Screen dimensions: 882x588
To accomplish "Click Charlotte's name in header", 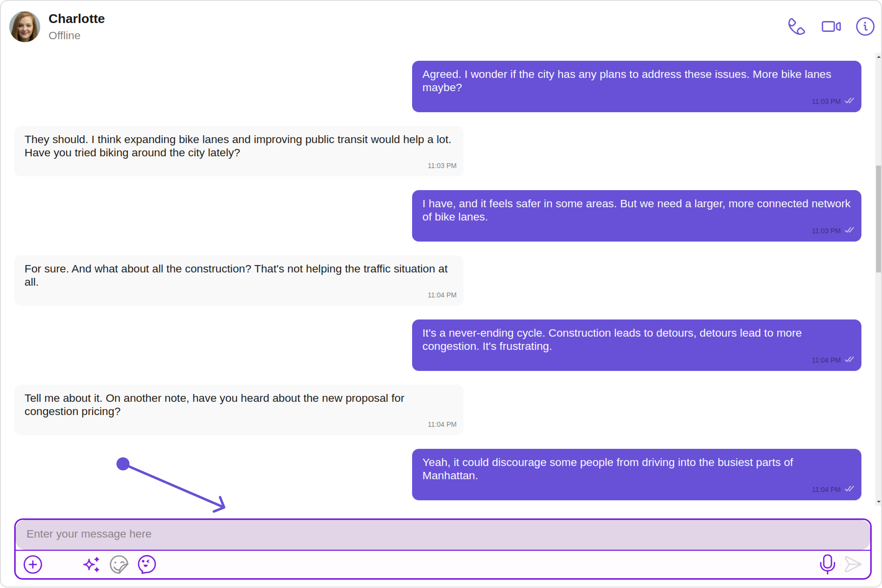I will pyautogui.click(x=76, y=19).
